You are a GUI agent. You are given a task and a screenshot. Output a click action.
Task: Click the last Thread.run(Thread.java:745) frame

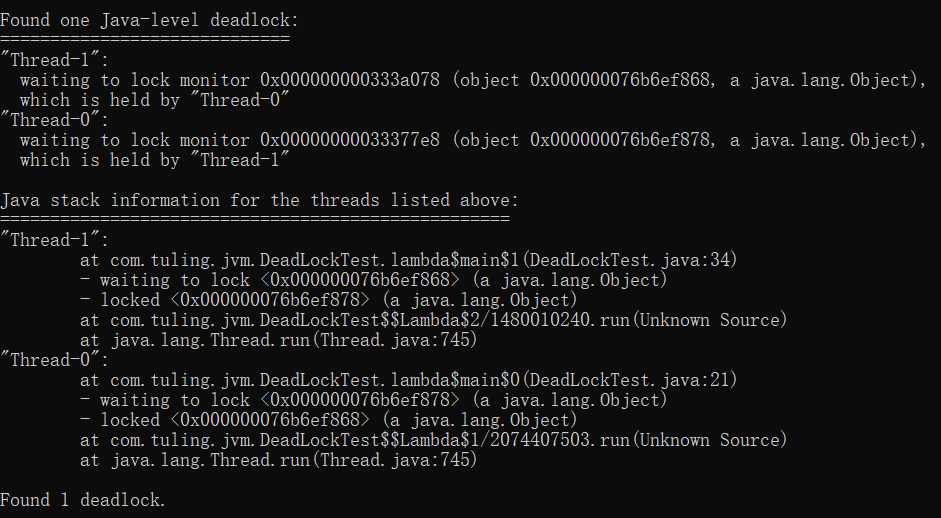click(278, 460)
